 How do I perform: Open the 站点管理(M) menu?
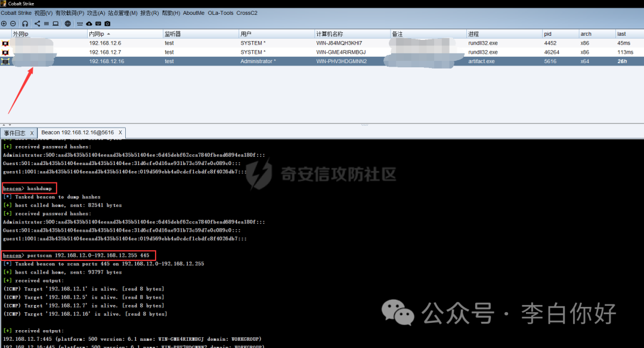coord(123,13)
